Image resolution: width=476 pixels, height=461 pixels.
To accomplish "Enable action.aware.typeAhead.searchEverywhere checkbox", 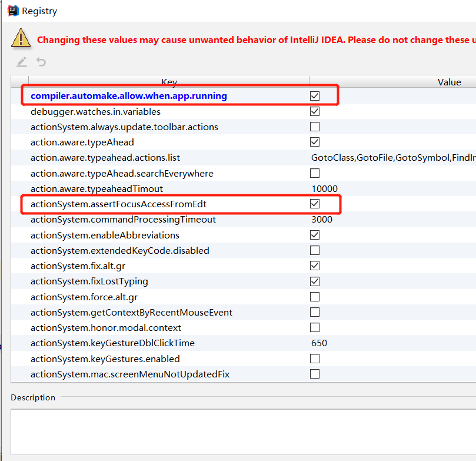I will pyautogui.click(x=315, y=173).
